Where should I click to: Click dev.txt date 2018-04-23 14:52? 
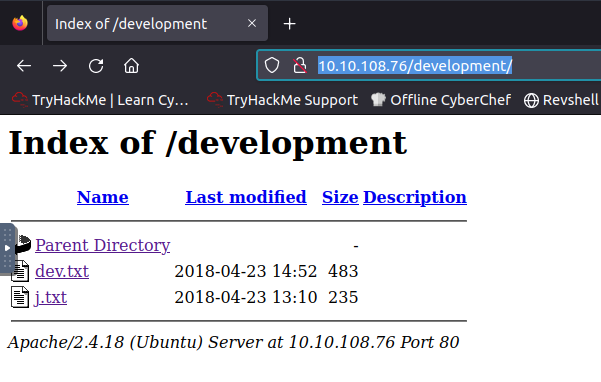point(246,271)
